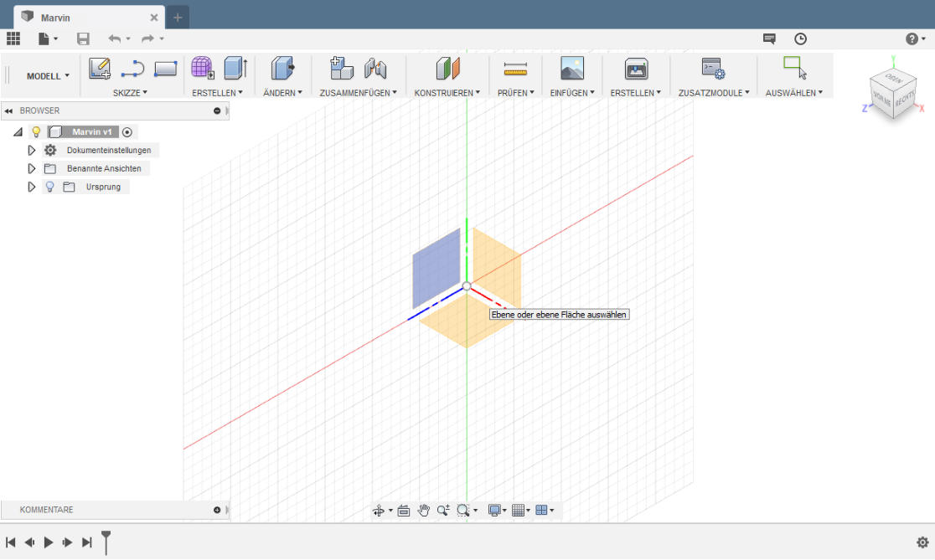Open the ZUSATZMODULE dropdown menu
935x560 pixels.
click(x=714, y=93)
